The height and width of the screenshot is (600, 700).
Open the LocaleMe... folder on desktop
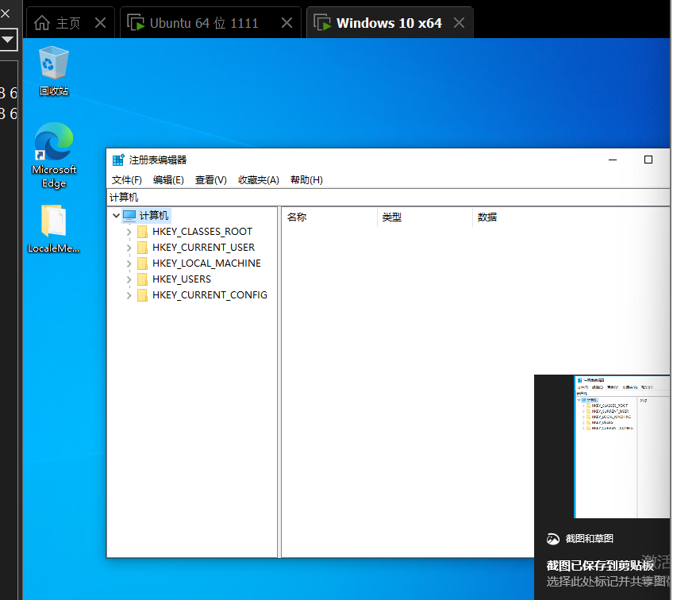coord(54,229)
